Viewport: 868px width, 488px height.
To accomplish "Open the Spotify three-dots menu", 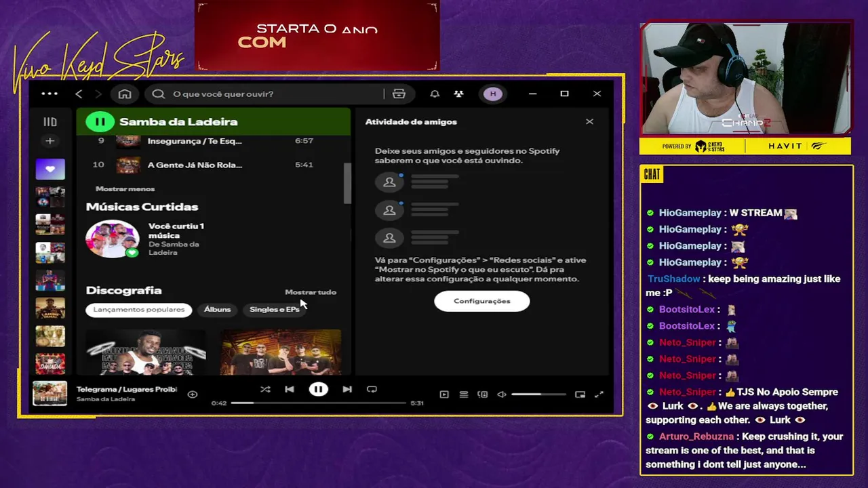I will pyautogui.click(x=50, y=94).
